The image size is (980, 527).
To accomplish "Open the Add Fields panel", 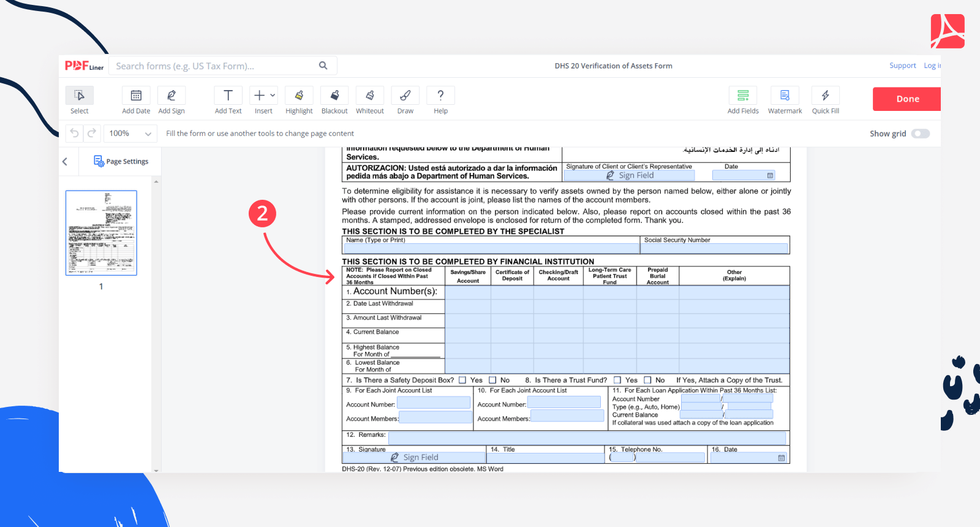I will (743, 96).
